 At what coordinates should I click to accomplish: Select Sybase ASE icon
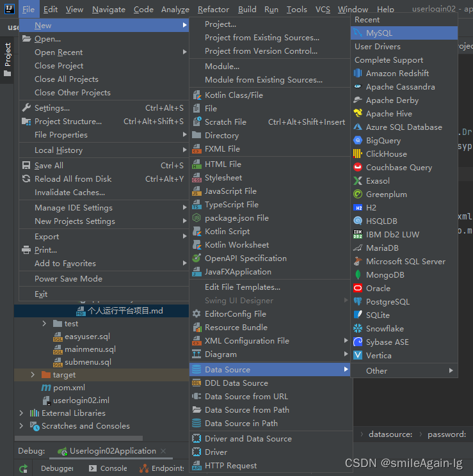[x=358, y=342]
